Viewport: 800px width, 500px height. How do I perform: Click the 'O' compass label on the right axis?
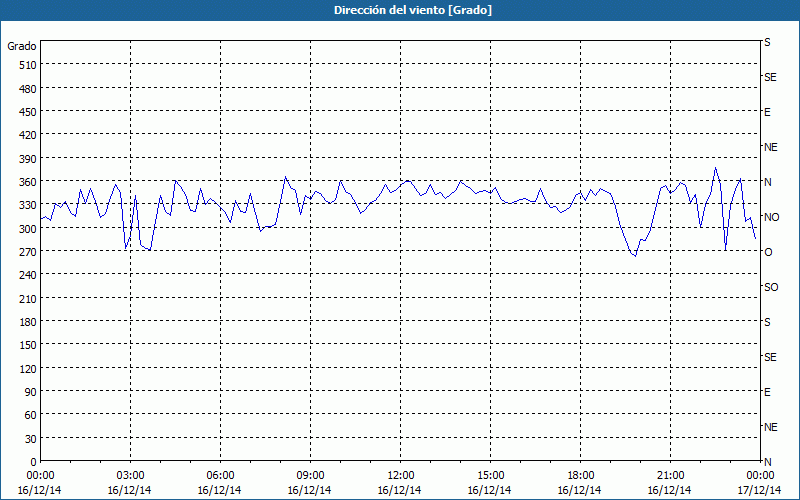[768, 252]
